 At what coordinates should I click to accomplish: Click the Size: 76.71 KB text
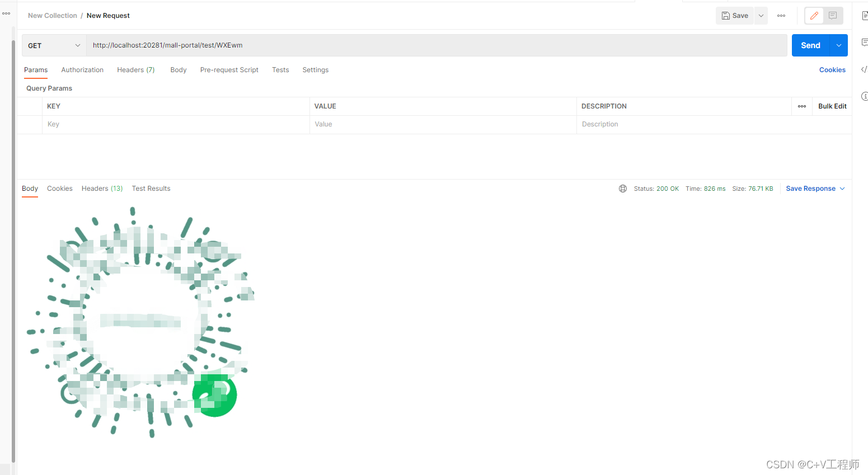tap(753, 189)
